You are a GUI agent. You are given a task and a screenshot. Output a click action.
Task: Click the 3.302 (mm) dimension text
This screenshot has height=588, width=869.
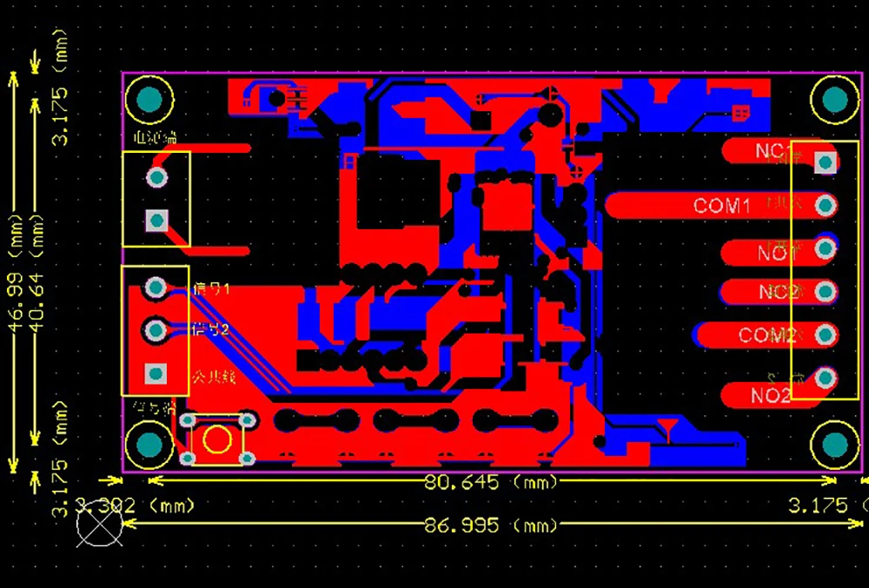click(x=135, y=505)
